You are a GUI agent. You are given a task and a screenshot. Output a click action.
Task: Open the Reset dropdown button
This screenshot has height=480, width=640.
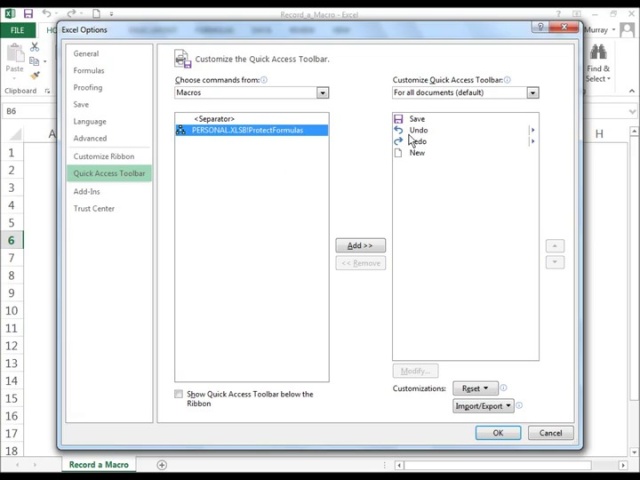tap(475, 388)
